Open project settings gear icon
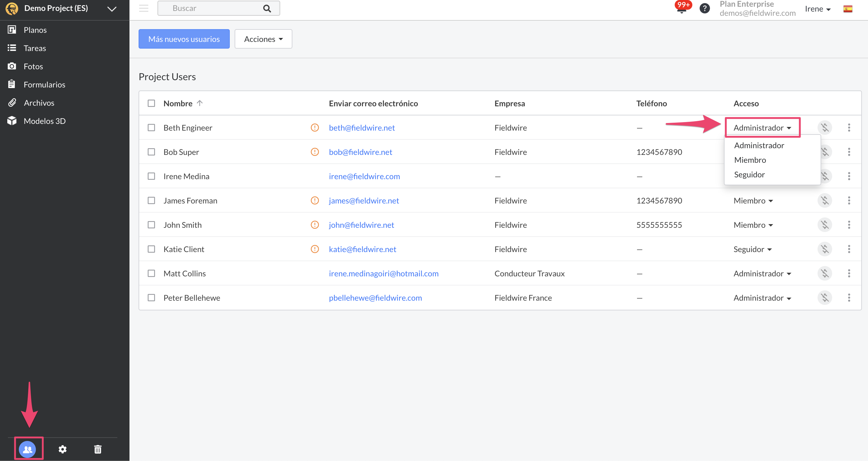Viewport: 868px width, 461px height. coord(63,449)
